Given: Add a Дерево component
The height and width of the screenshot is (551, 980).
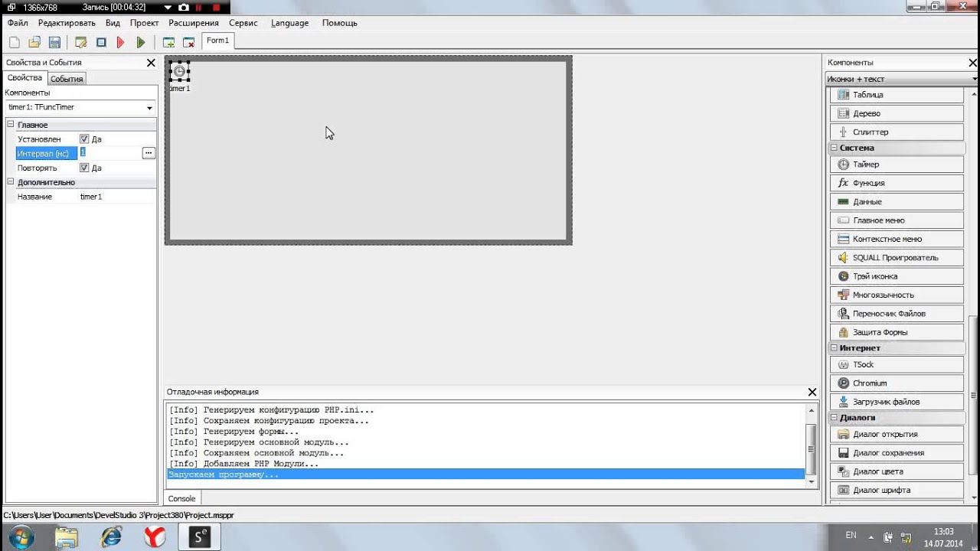Looking at the screenshot, I should pos(897,113).
